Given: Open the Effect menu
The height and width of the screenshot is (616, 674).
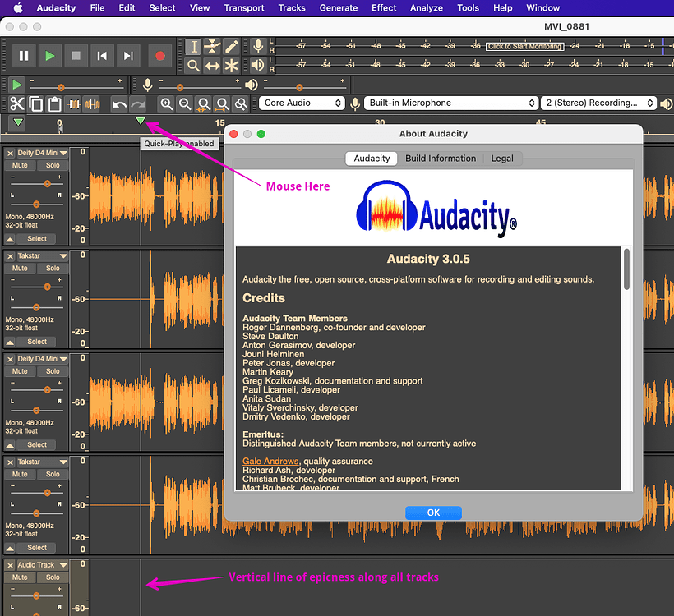Looking at the screenshot, I should tap(384, 7).
